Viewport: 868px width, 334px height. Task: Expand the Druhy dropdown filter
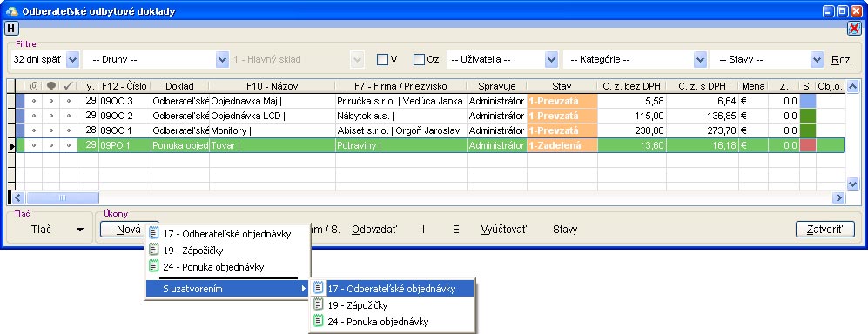(222, 59)
